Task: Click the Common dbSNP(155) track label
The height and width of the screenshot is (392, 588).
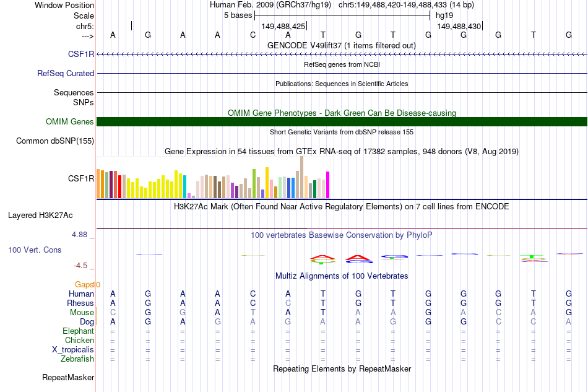Action: pyautogui.click(x=55, y=141)
